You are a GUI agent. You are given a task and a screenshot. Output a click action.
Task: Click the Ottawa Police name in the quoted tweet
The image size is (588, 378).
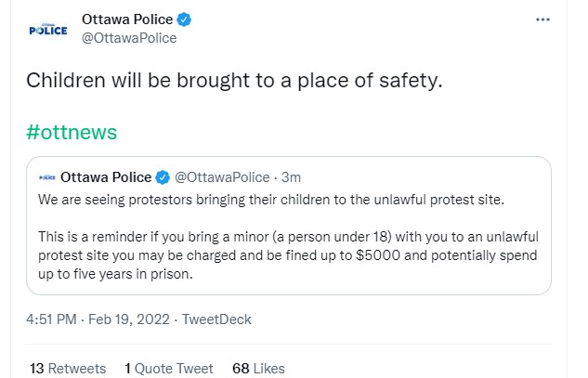point(105,176)
